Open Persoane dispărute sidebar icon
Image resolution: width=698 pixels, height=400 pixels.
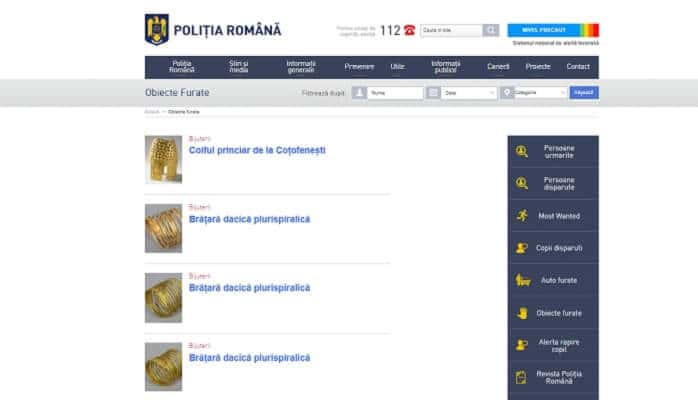[521, 183]
